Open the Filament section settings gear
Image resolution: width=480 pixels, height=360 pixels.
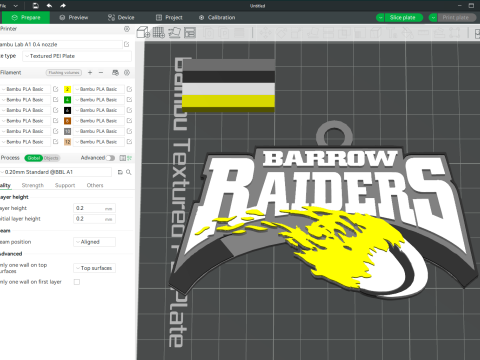[x=127, y=73]
